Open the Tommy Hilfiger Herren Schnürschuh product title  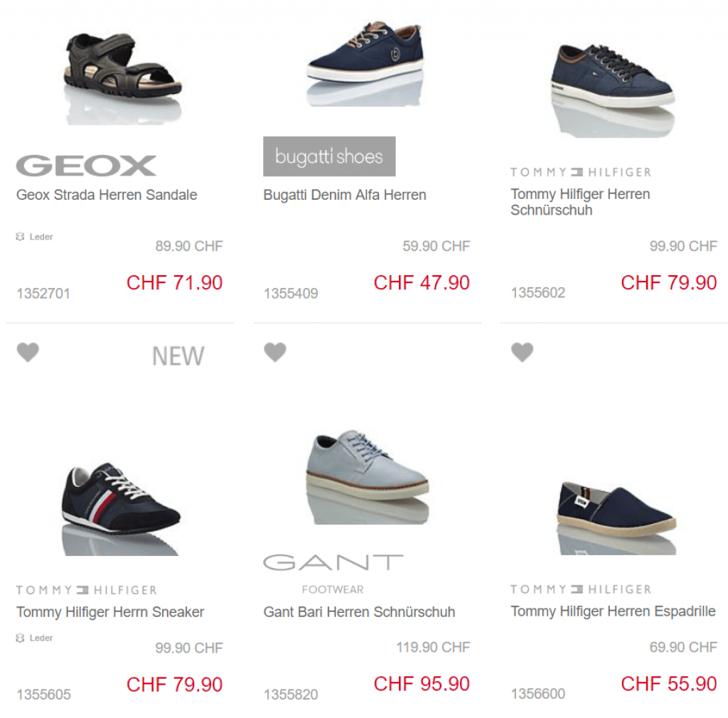tap(580, 202)
